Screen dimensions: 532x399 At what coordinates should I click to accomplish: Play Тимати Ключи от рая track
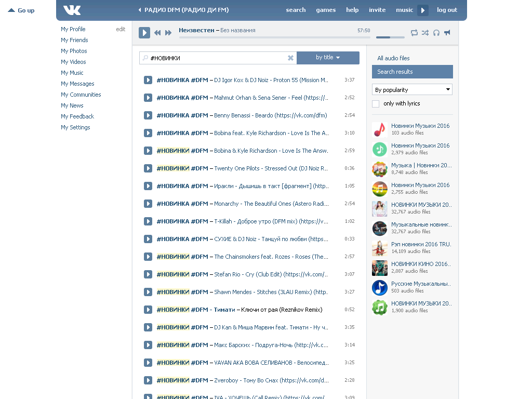coord(148,310)
